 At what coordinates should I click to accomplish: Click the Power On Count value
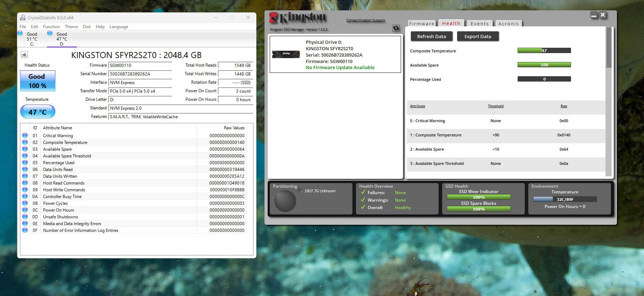[235, 91]
